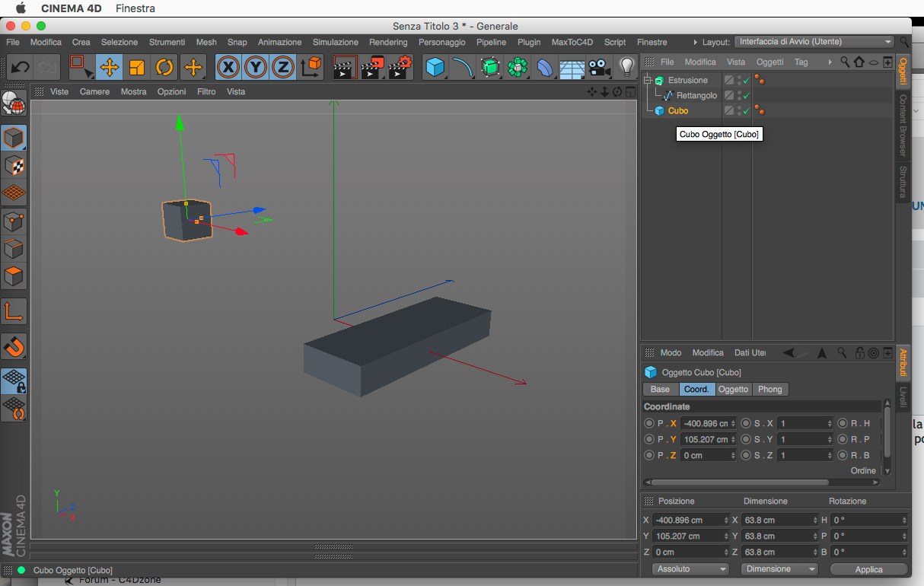Open the floor environment objects icon
This screenshot has width=924, height=586.
572,67
